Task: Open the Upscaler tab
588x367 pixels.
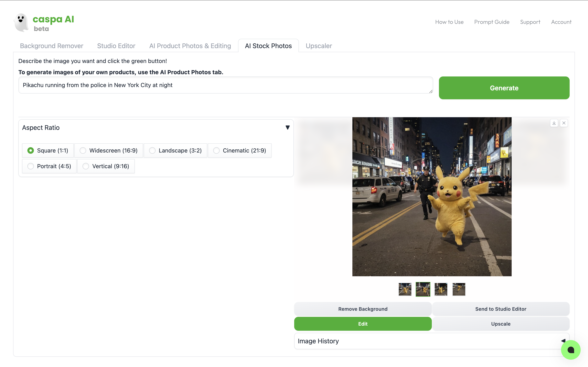Action: (318, 46)
